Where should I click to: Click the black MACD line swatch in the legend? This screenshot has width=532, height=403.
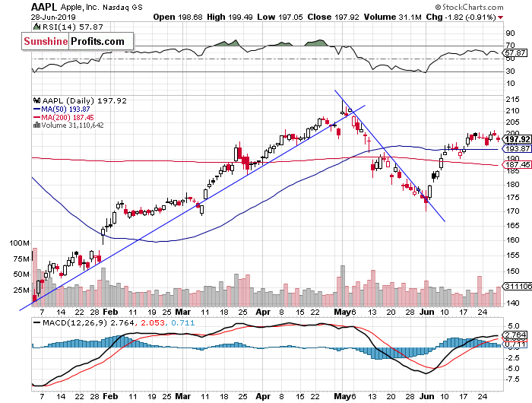click(x=36, y=323)
